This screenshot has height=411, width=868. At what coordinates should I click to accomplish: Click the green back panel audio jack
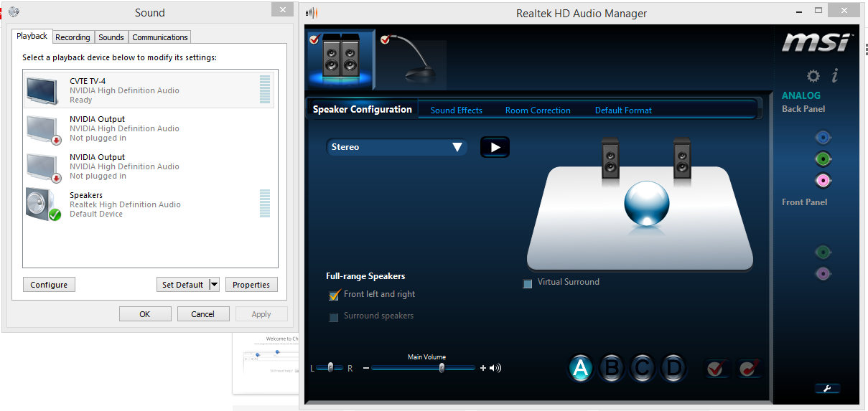823,159
